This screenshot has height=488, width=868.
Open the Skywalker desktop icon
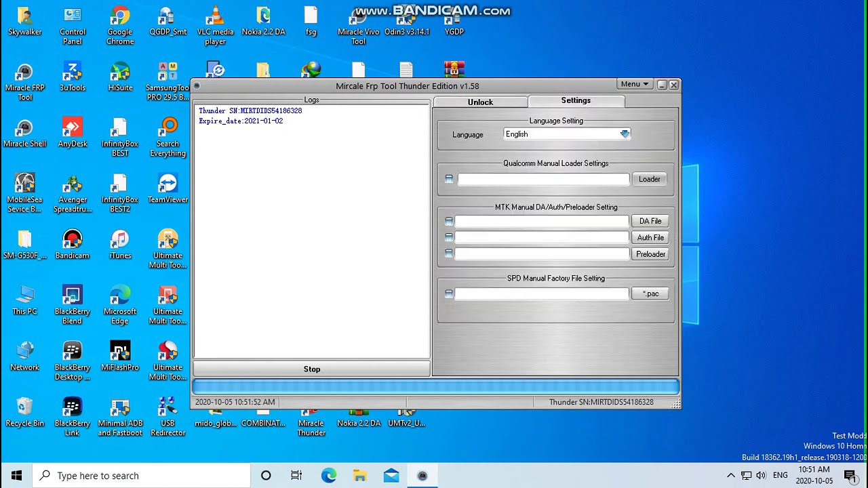point(24,22)
